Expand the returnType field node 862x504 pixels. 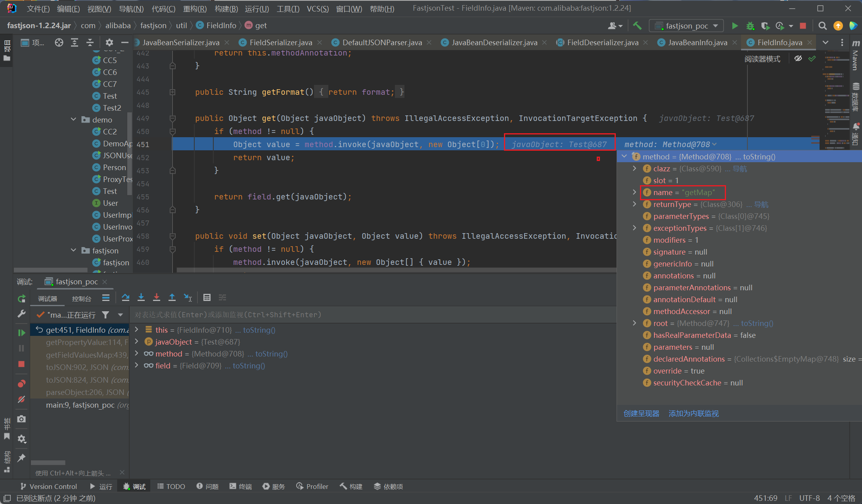[634, 204]
